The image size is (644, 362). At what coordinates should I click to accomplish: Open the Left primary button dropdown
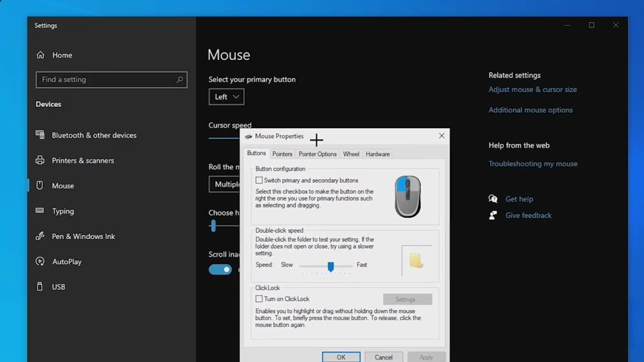pyautogui.click(x=226, y=97)
